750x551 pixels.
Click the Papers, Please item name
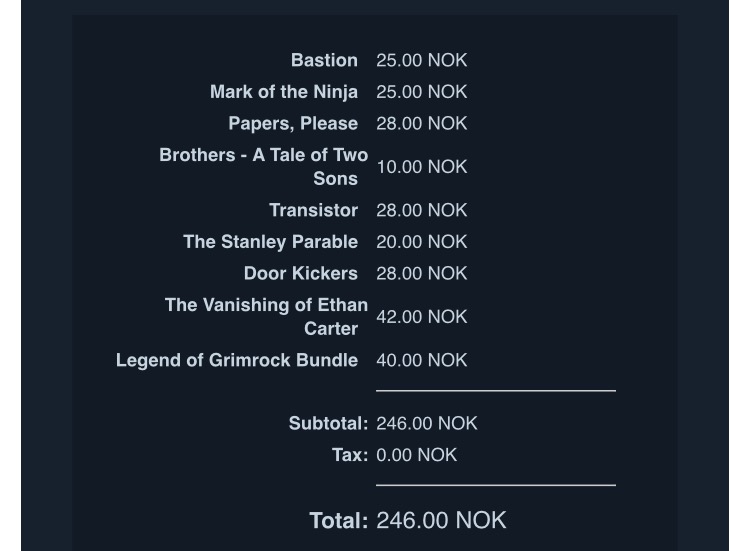(x=293, y=123)
